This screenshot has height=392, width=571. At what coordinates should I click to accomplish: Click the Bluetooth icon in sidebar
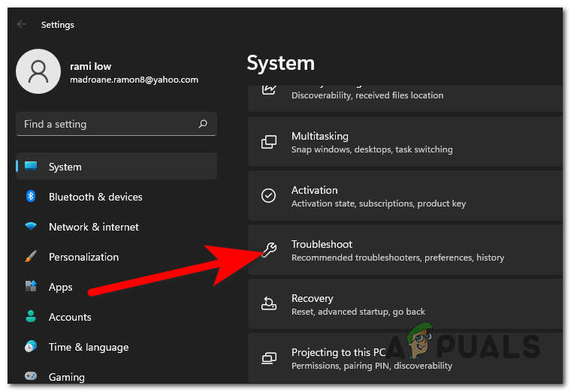coord(31,196)
